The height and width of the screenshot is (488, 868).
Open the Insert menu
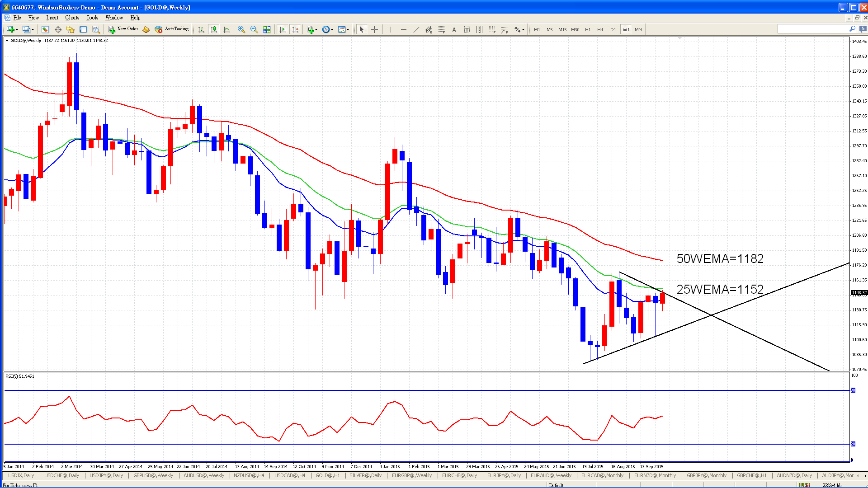click(x=52, y=18)
